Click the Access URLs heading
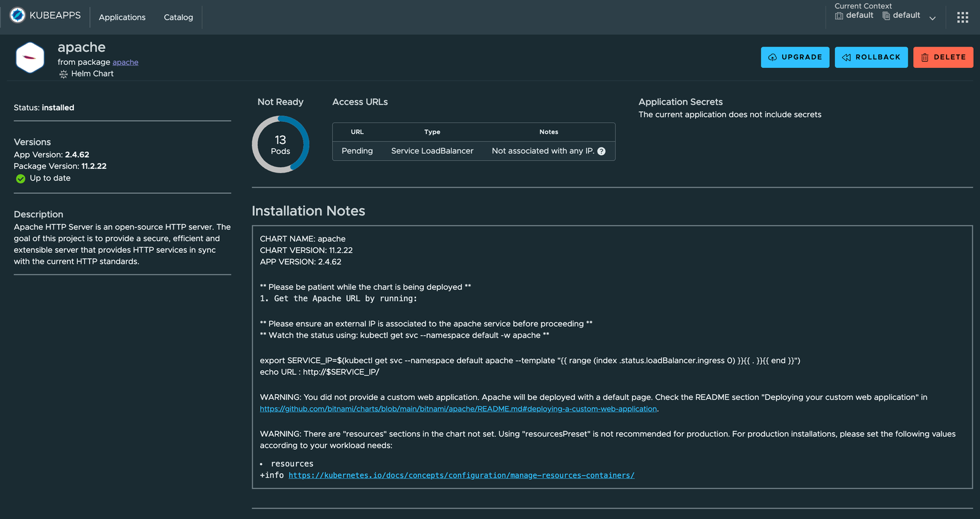Screen dimensions: 980x519 [360, 102]
